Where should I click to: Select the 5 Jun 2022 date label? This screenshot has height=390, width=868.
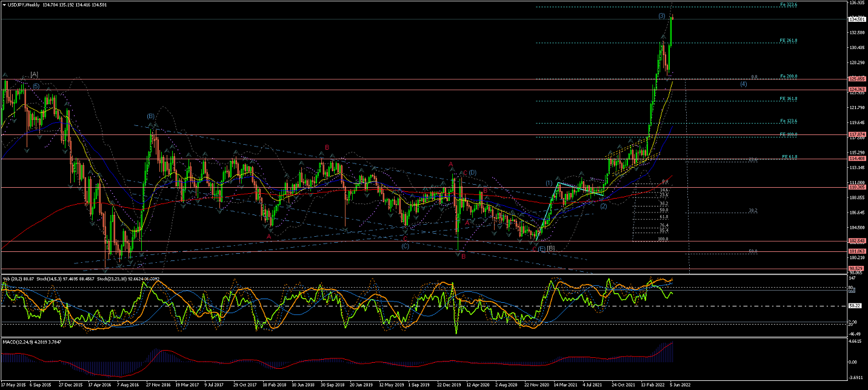[x=680, y=384]
